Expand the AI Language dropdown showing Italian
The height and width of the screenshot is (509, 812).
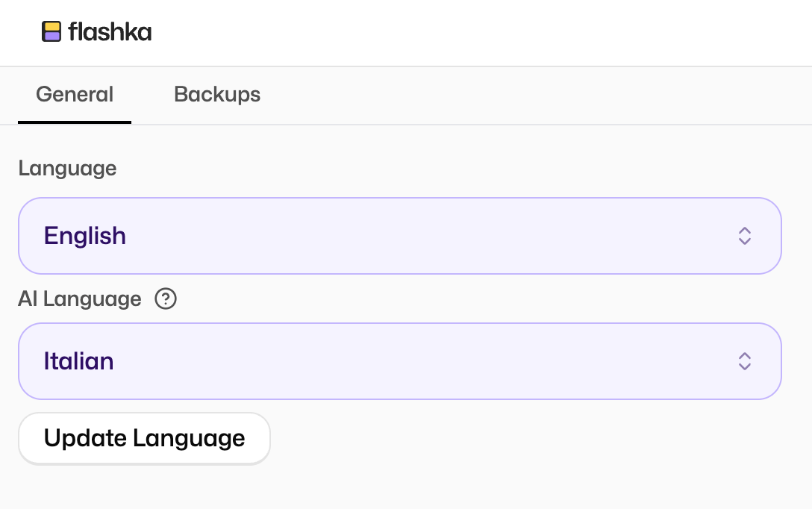(399, 361)
